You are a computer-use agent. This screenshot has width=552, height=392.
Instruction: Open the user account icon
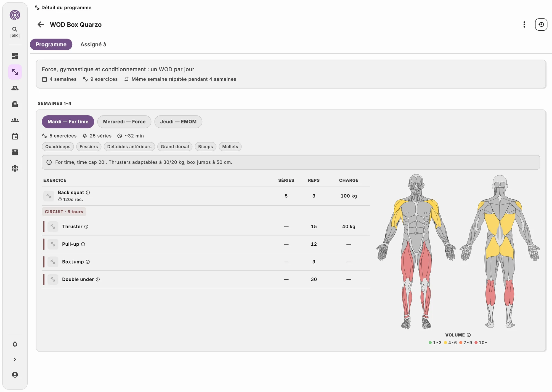tap(15, 375)
